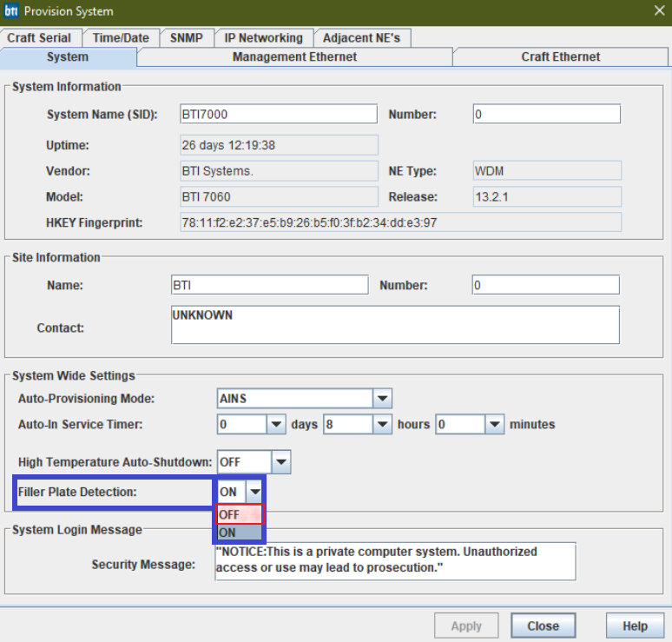Go to the IP Networking tab
The height and width of the screenshot is (642, 672).
(263, 37)
